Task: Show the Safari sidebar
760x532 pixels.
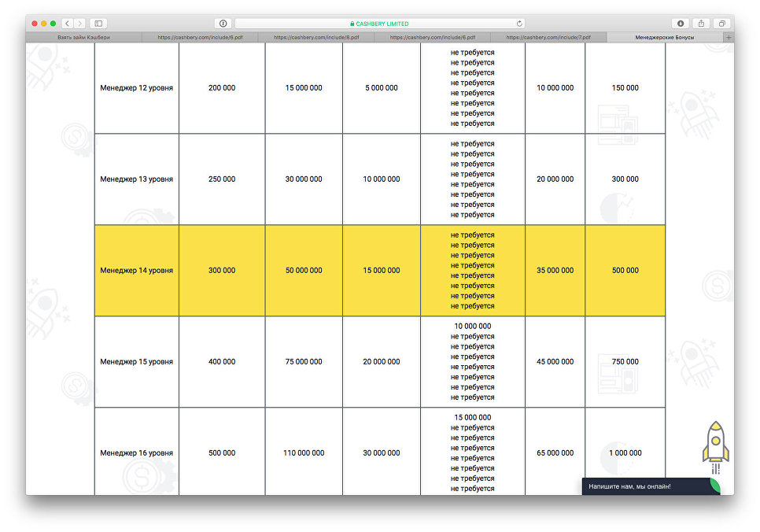Action: coord(99,24)
